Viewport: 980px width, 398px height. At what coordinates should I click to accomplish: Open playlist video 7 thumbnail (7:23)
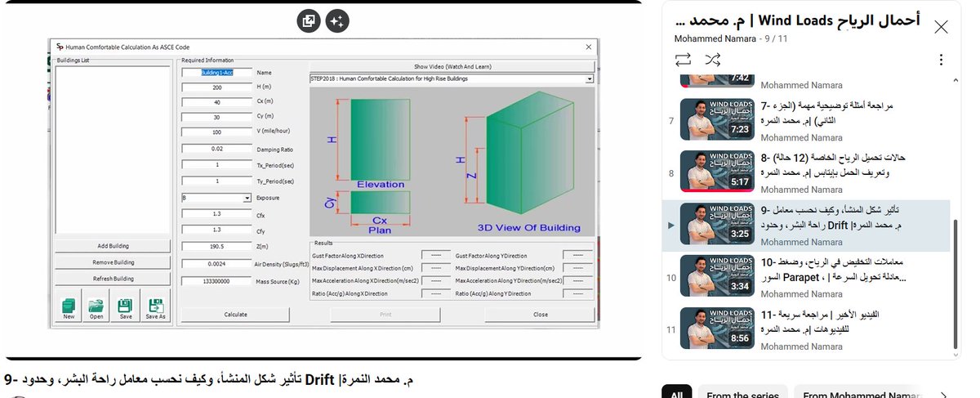click(718, 120)
